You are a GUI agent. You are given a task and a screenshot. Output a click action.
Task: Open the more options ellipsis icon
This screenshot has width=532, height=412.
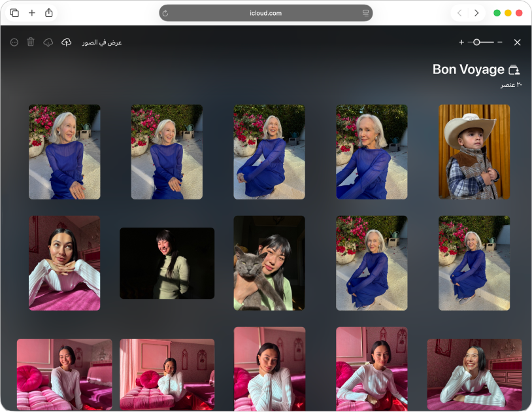tap(14, 43)
